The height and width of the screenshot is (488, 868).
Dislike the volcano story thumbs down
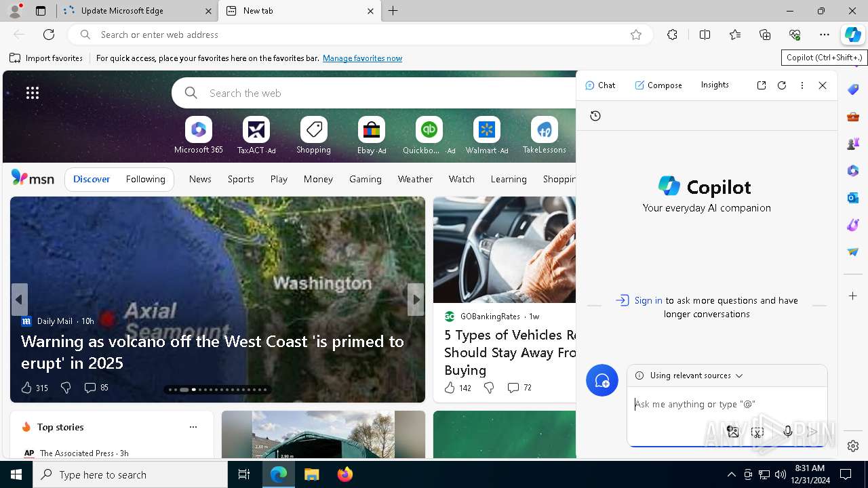66,388
